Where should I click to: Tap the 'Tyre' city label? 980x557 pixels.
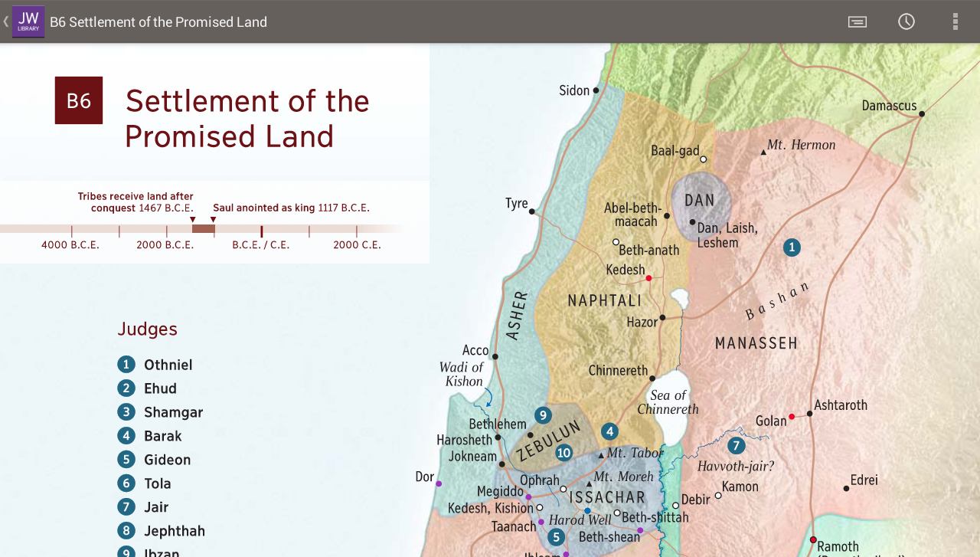click(x=517, y=203)
